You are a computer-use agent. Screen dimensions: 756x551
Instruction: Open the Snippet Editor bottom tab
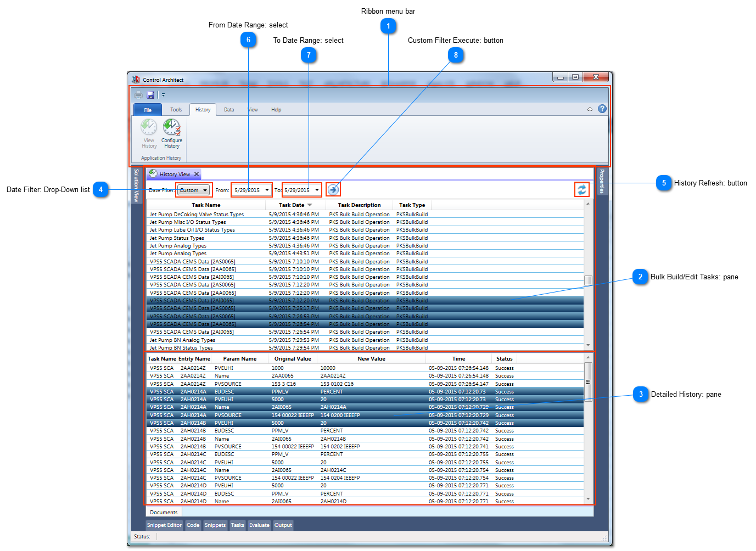[x=164, y=525]
